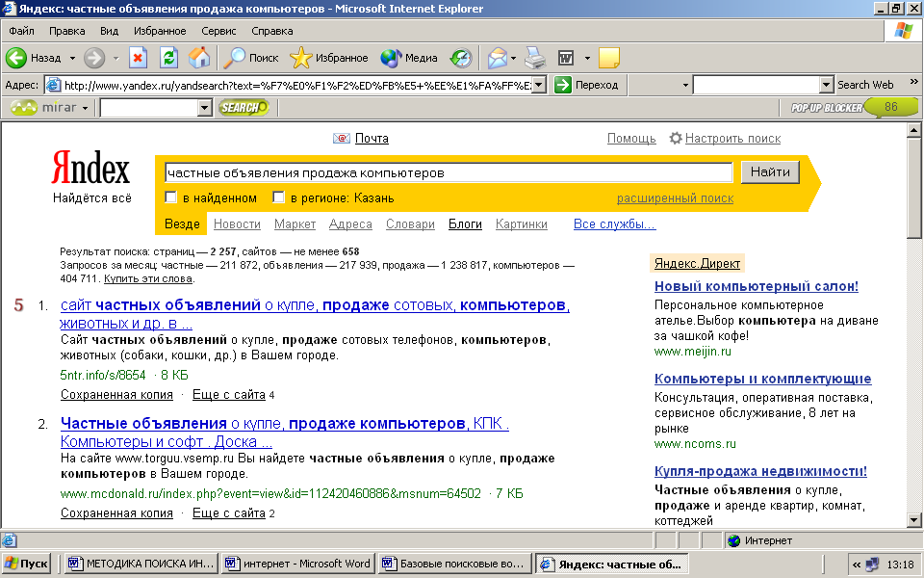Click the page vertical scrollbar thumb
This screenshot has height=578, width=924.
(914, 188)
